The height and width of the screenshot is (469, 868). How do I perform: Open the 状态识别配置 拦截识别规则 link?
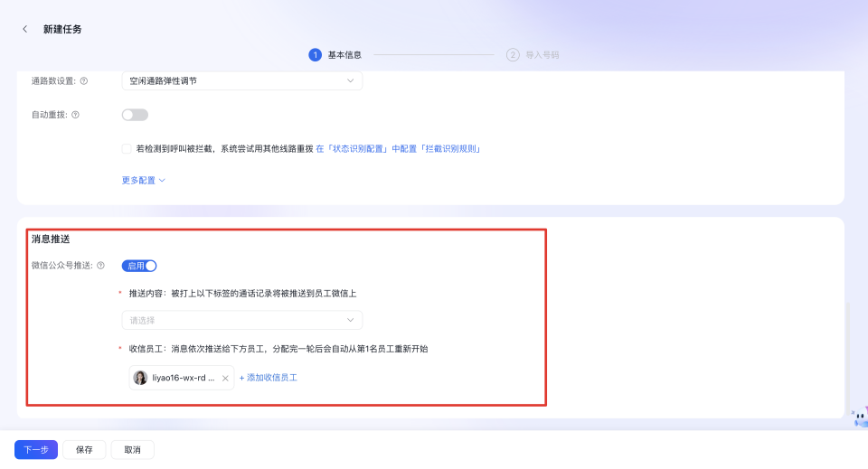click(x=397, y=148)
